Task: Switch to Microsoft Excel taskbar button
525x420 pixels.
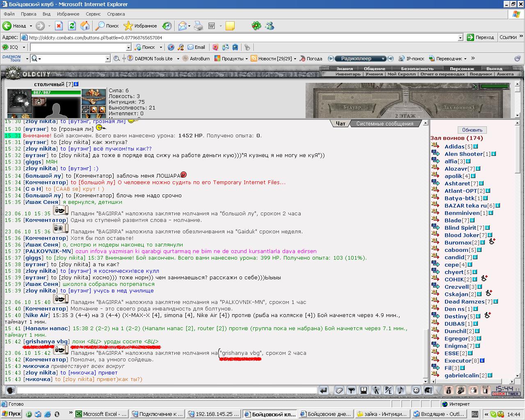Action: (102, 414)
